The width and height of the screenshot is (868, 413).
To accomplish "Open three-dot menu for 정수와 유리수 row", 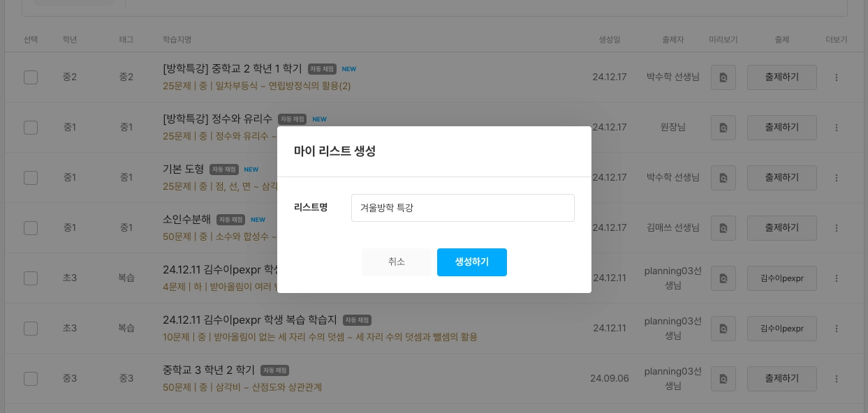I will tap(837, 128).
